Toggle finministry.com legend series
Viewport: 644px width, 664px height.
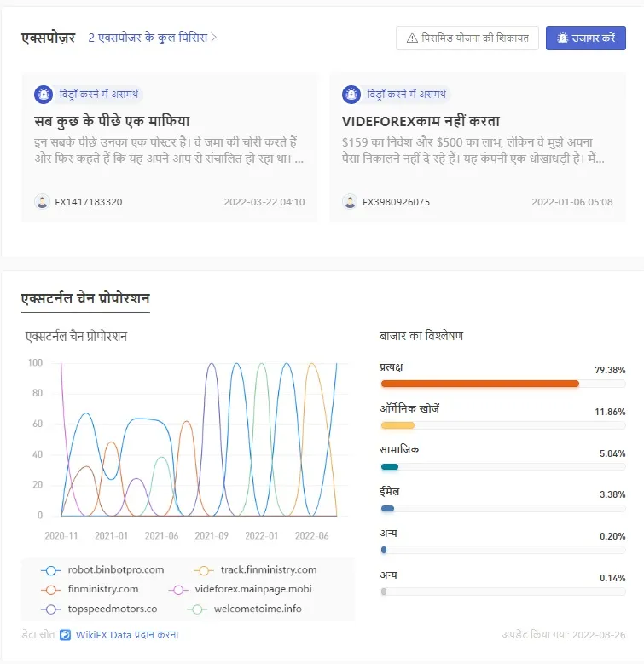click(x=90, y=590)
